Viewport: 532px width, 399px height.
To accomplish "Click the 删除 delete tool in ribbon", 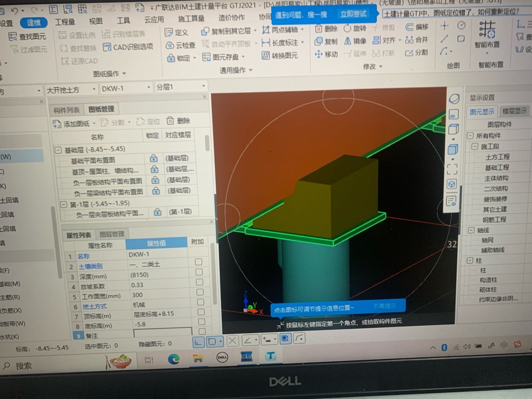I will (326, 28).
